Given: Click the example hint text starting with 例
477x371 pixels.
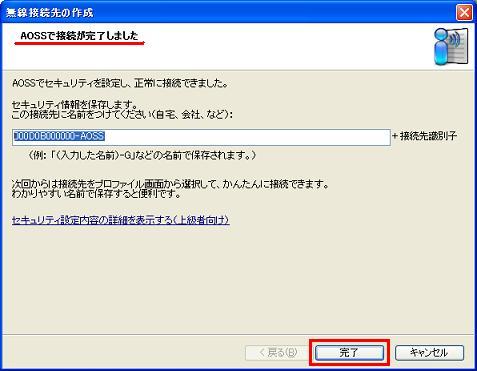Looking at the screenshot, I should pos(142,155).
